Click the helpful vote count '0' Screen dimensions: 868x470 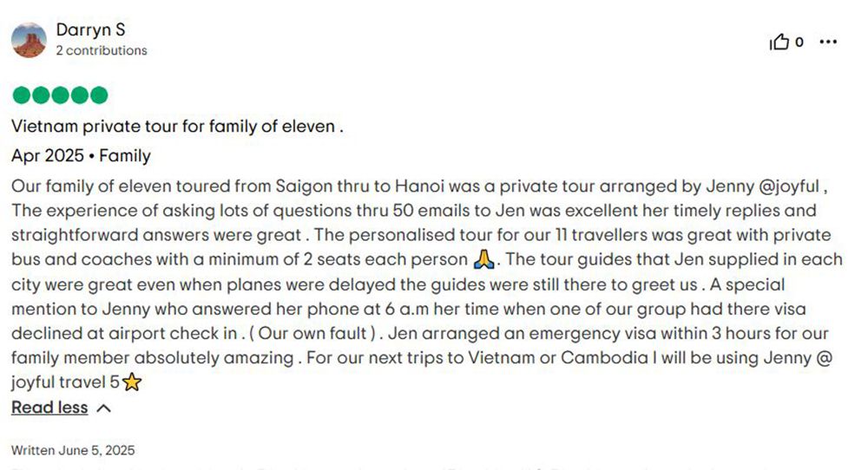click(x=799, y=42)
